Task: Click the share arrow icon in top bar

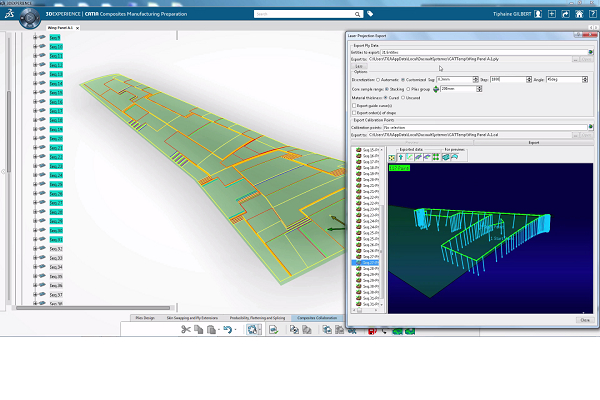Action: [x=565, y=14]
